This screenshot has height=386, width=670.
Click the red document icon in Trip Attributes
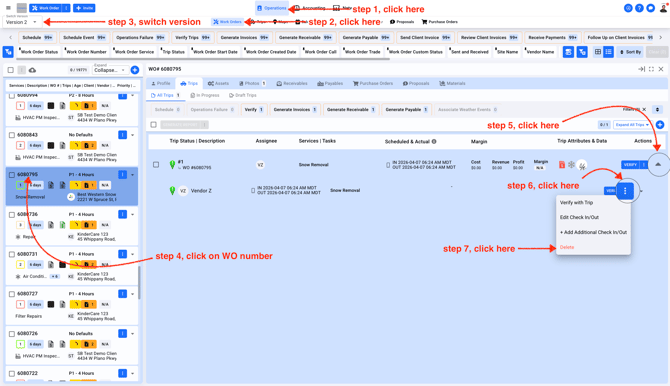point(561,165)
